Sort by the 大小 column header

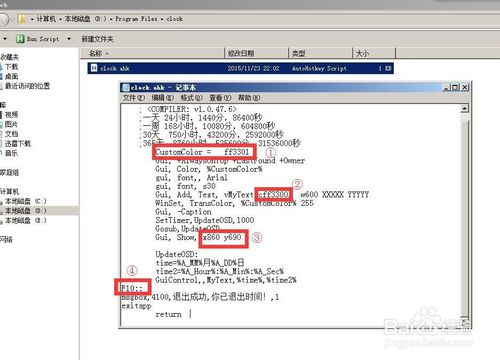(374, 53)
